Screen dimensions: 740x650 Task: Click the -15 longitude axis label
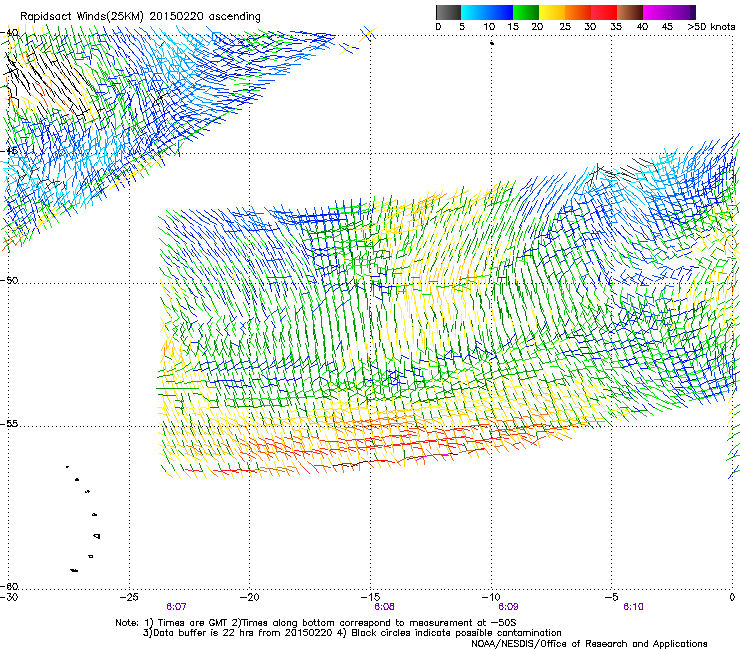(x=370, y=597)
